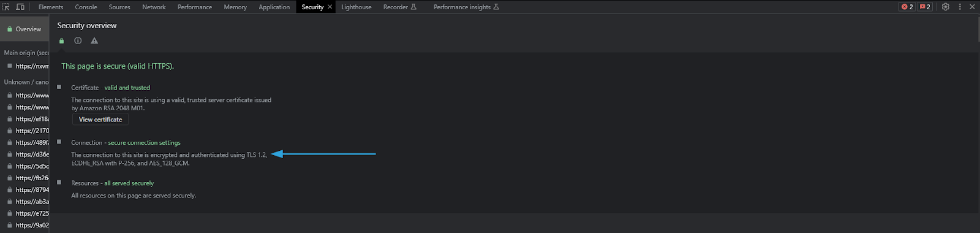Switch to the Elements tab
Image resolution: width=980 pixels, height=233 pixels.
51,7
